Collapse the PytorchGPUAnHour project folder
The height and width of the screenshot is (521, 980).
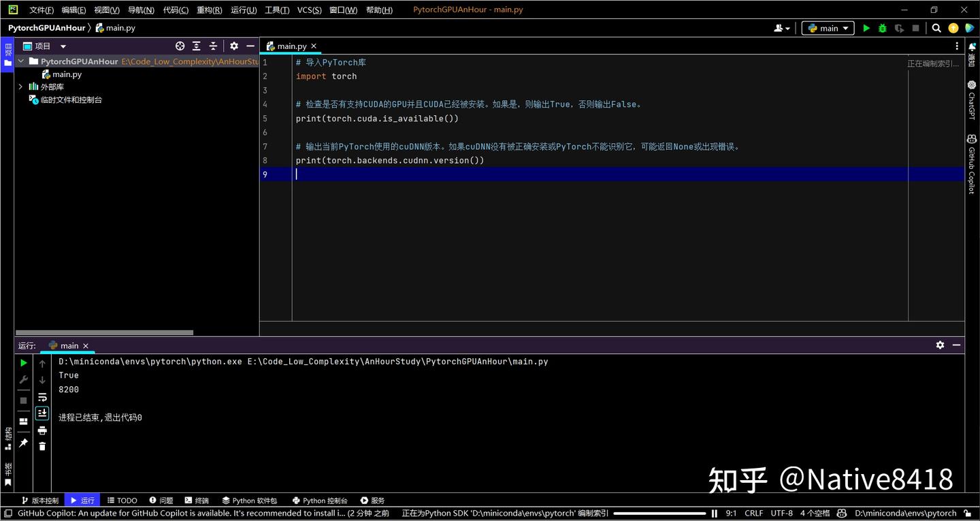point(20,61)
